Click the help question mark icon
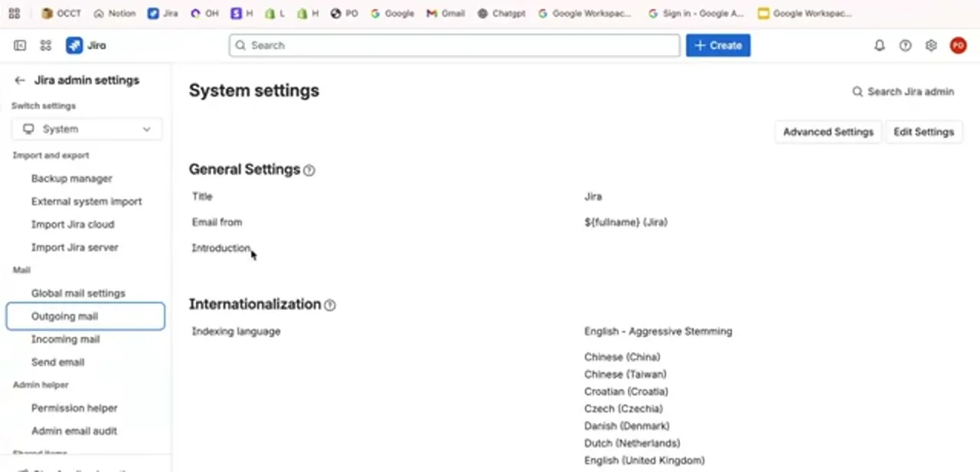The width and height of the screenshot is (980, 472). point(905,45)
